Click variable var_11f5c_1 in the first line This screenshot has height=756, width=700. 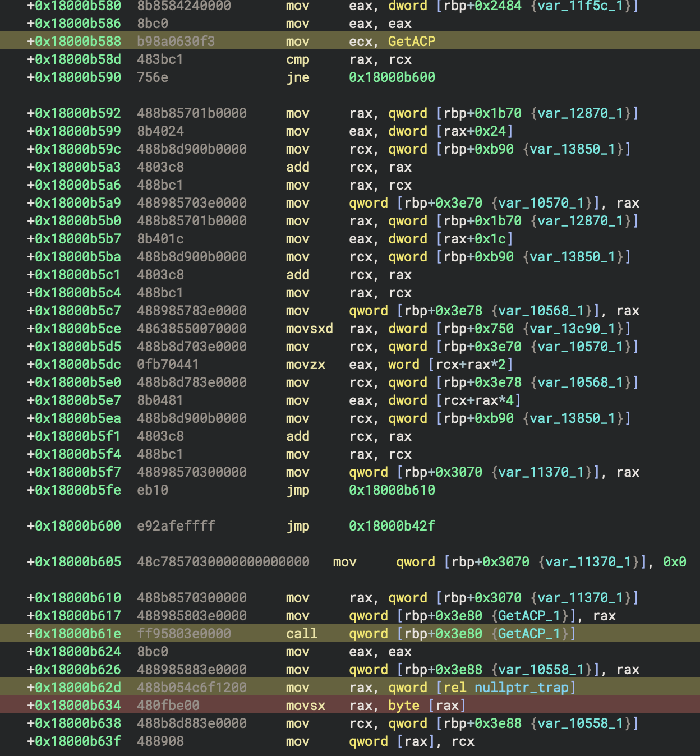(581, 6)
